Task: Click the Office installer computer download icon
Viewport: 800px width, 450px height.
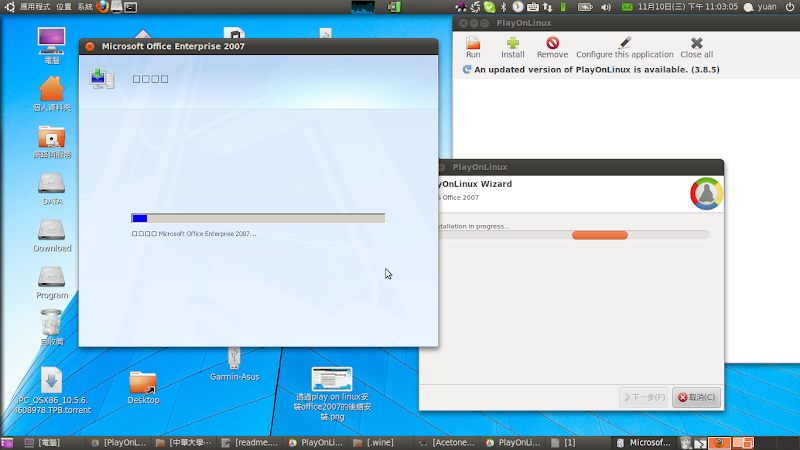Action: [102, 79]
